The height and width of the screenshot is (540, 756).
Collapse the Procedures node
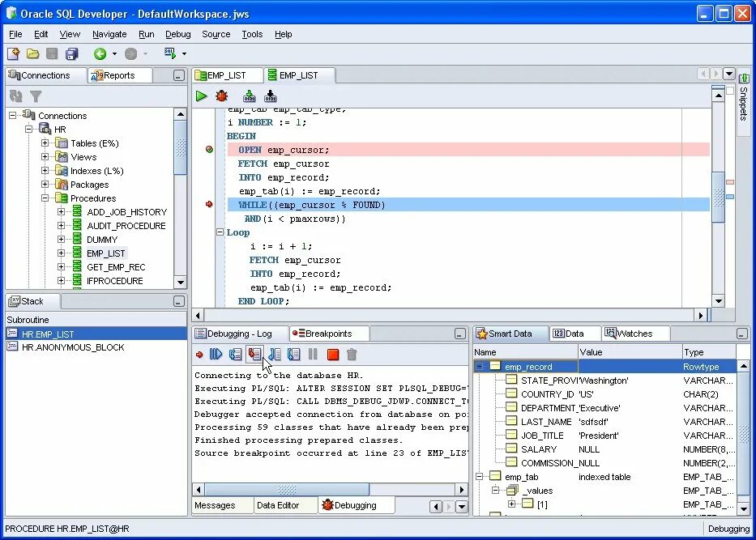tap(45, 198)
